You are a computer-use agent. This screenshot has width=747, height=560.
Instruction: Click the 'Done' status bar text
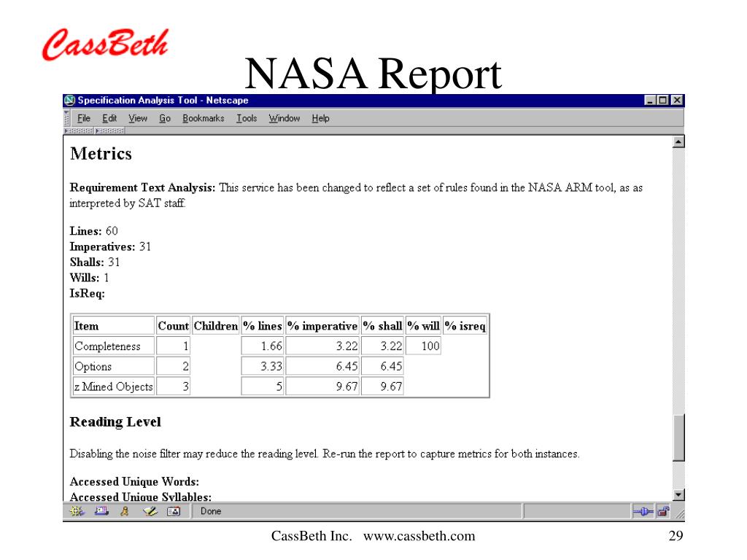[211, 511]
